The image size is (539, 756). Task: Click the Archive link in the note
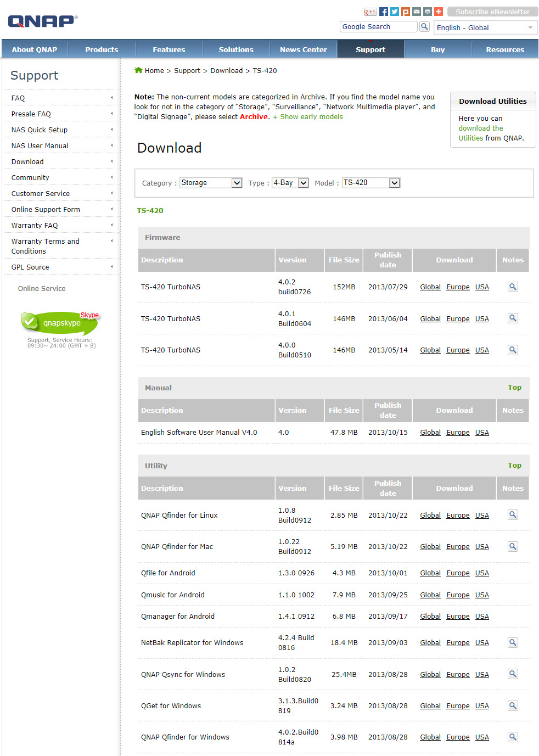coord(254,117)
